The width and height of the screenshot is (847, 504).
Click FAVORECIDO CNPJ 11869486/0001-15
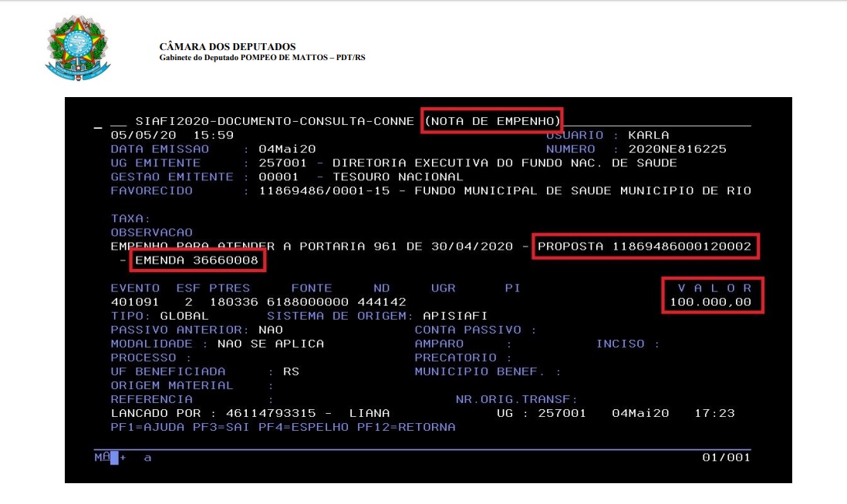tap(324, 191)
